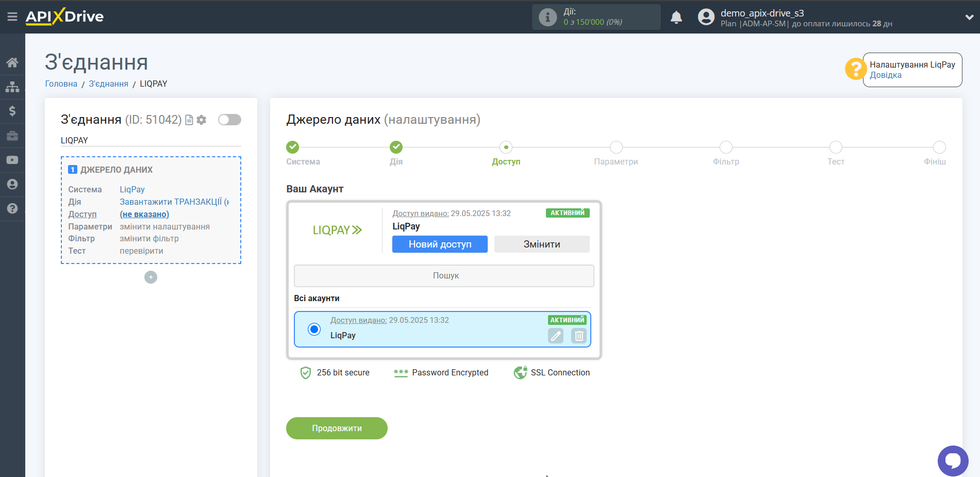Click the user avatar icon
Viewport: 980px width, 477px height.
(x=706, y=17)
